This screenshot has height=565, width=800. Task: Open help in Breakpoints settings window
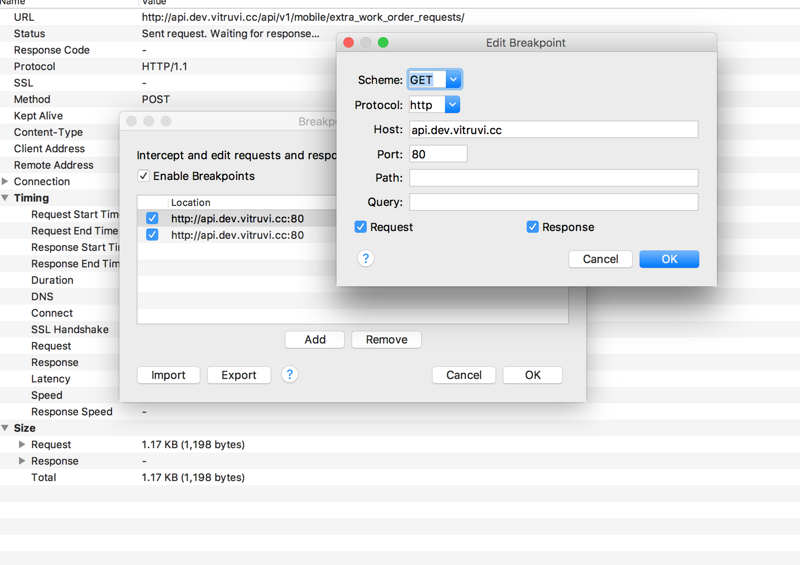pyautogui.click(x=289, y=375)
